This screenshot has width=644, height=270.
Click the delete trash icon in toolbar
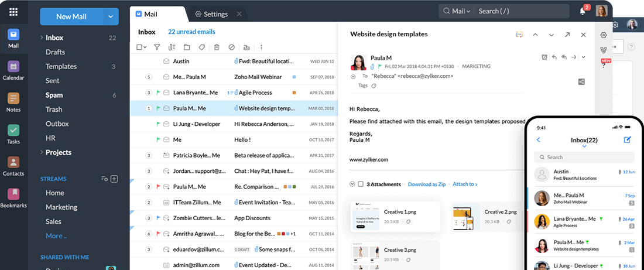tap(217, 47)
